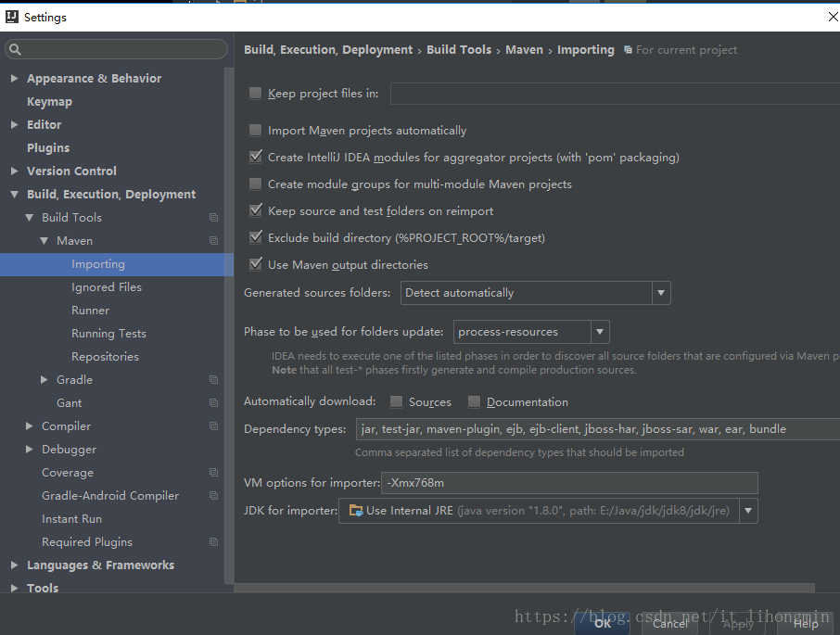Screen dimensions: 840x635
Task: Click project-level icon beside Gradle
Action: pyautogui.click(x=213, y=380)
